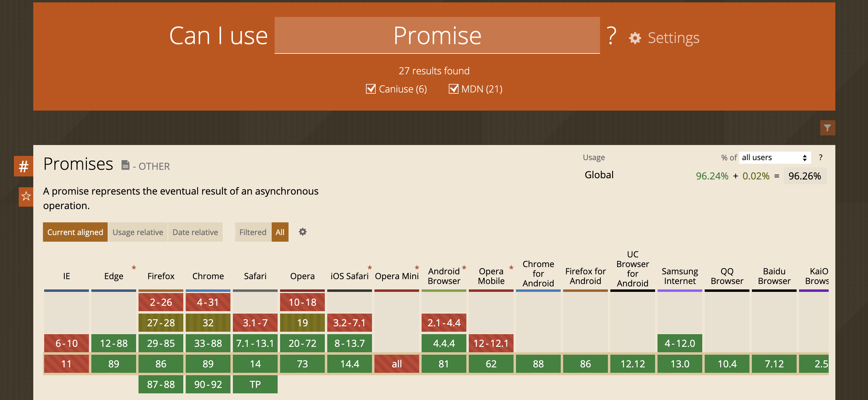Click the filter funnel icon at top right

pos(827,128)
